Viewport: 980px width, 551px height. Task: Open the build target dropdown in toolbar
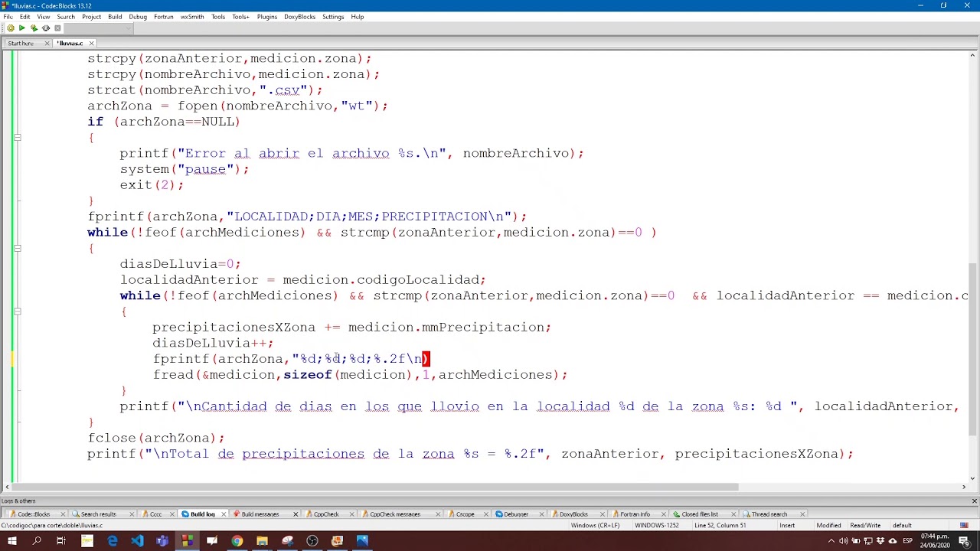click(99, 28)
